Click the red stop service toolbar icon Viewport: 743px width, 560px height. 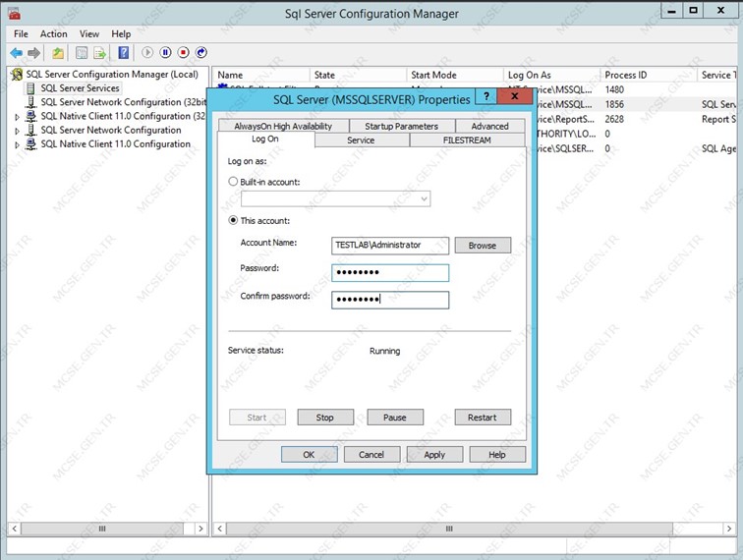pyautogui.click(x=184, y=53)
